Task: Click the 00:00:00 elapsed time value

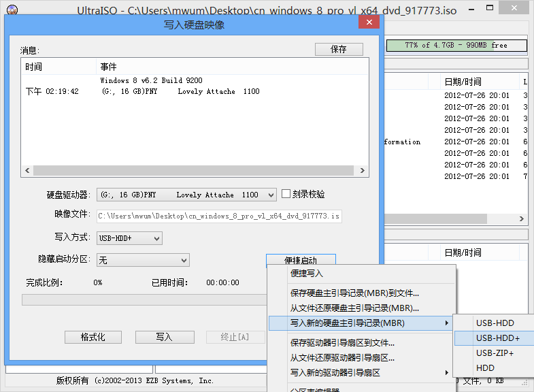Action: click(x=222, y=282)
